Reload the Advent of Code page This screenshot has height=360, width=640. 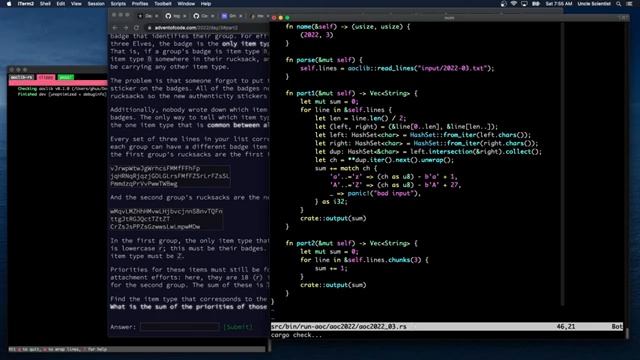point(137,28)
